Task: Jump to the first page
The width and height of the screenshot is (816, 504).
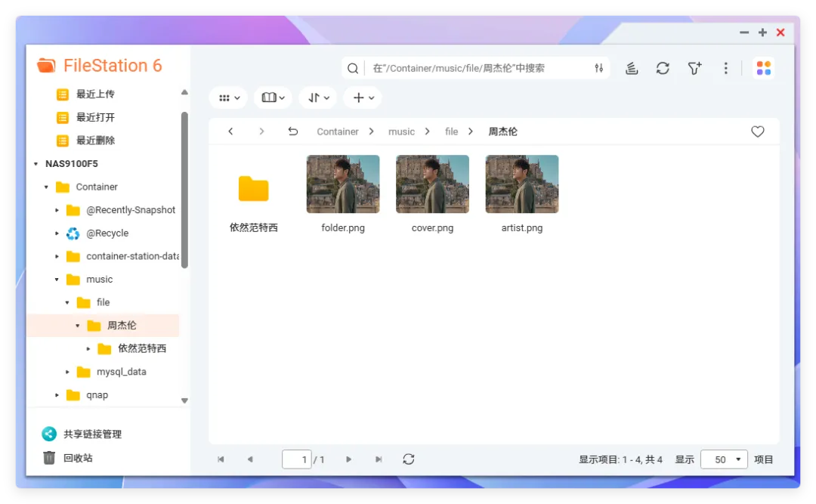Action: (221, 459)
